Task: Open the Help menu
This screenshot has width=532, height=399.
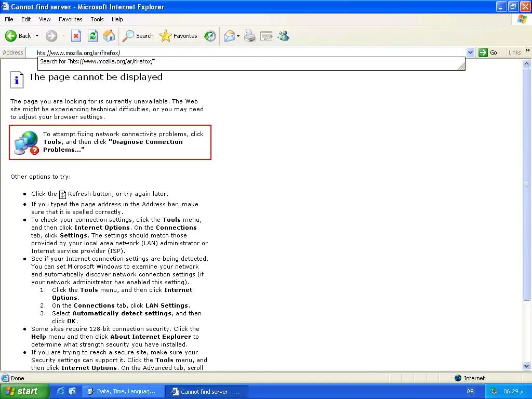Action: (117, 19)
